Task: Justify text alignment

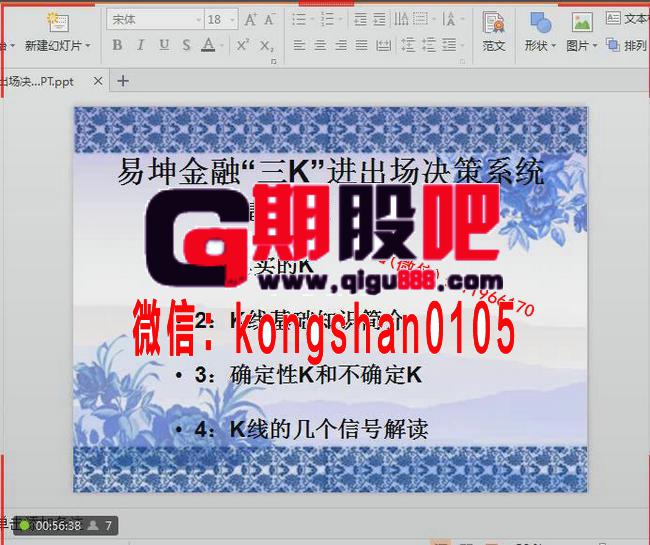Action: click(x=361, y=45)
